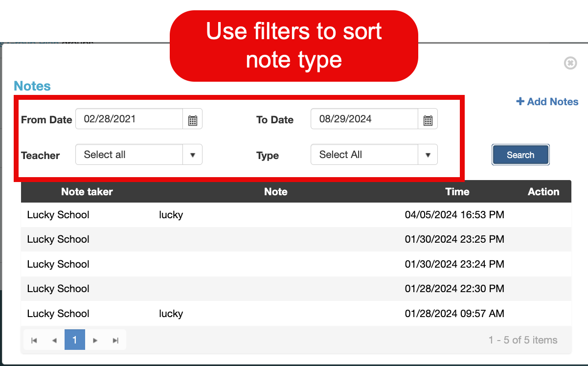Image resolution: width=588 pixels, height=366 pixels.
Task: Open the To Date calendar picker
Action: click(x=428, y=120)
